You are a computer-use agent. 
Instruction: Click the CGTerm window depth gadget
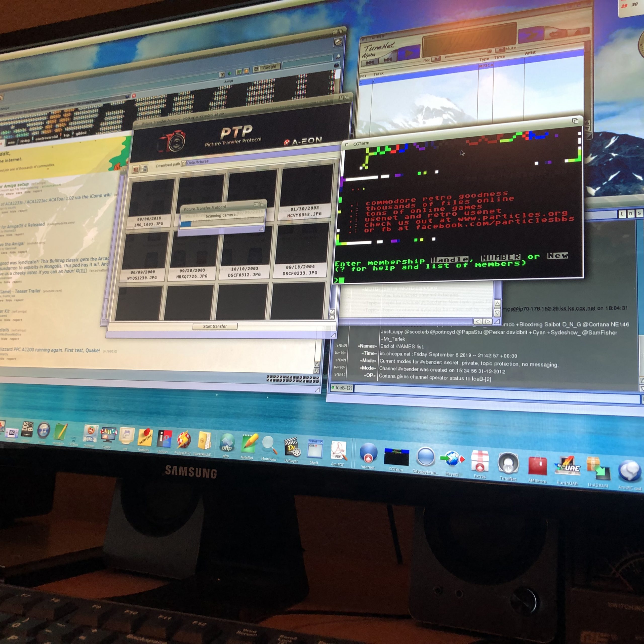(x=575, y=121)
